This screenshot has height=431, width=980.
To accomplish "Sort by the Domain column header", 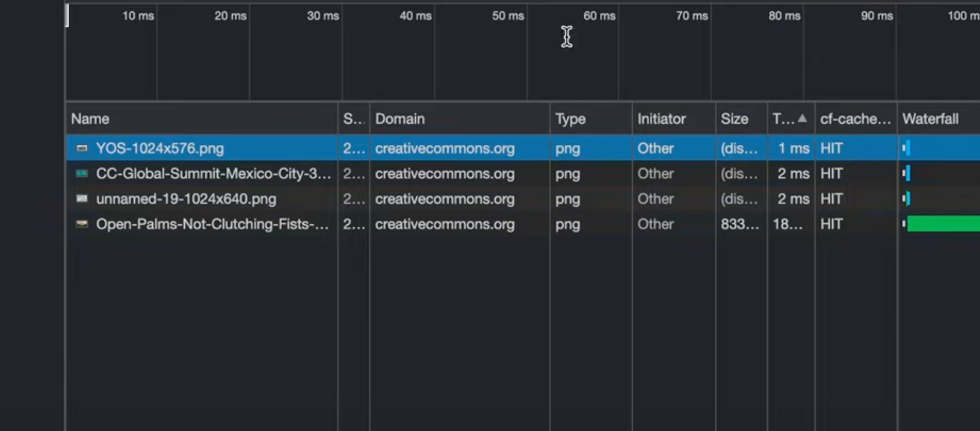I will [x=399, y=119].
